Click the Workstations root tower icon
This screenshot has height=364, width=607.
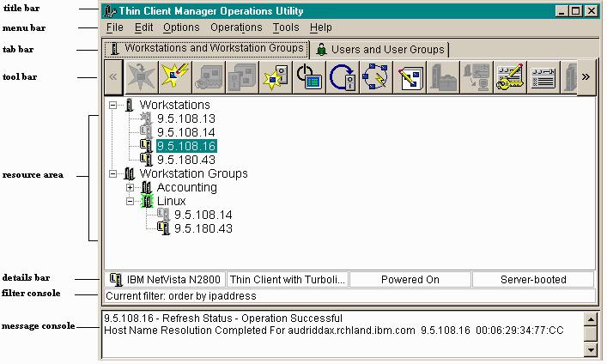pyautogui.click(x=130, y=105)
